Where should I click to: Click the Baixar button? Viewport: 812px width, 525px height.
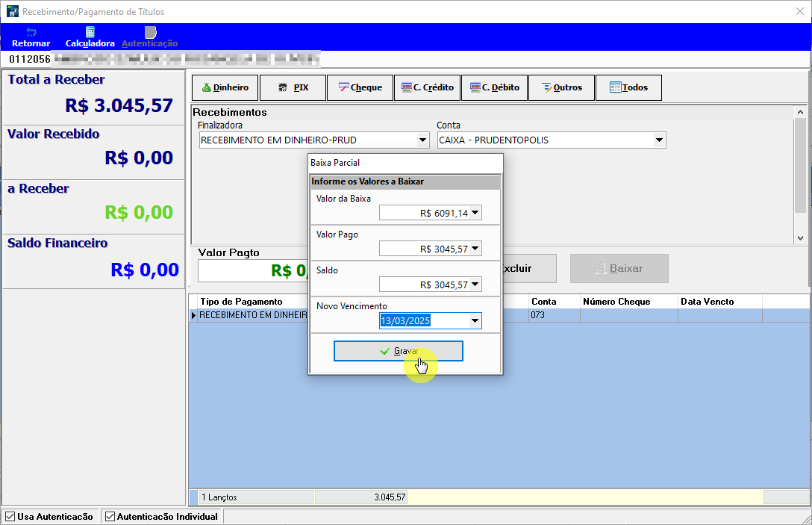[619, 268]
